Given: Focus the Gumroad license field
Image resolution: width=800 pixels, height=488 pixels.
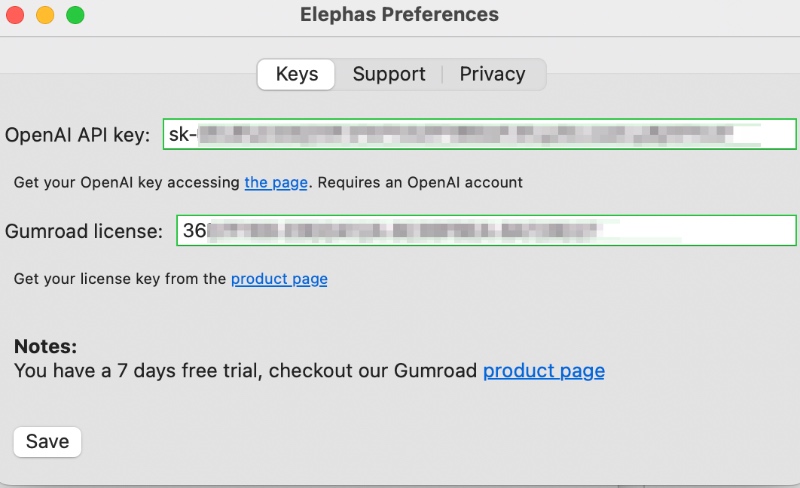Looking at the screenshot, I should click(486, 231).
